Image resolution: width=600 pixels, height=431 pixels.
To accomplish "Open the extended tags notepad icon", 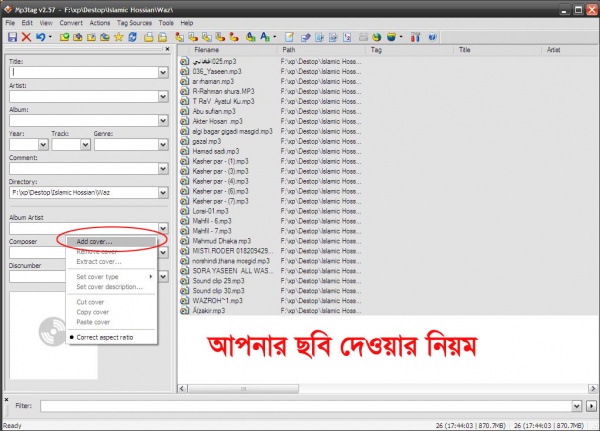I will point(289,37).
